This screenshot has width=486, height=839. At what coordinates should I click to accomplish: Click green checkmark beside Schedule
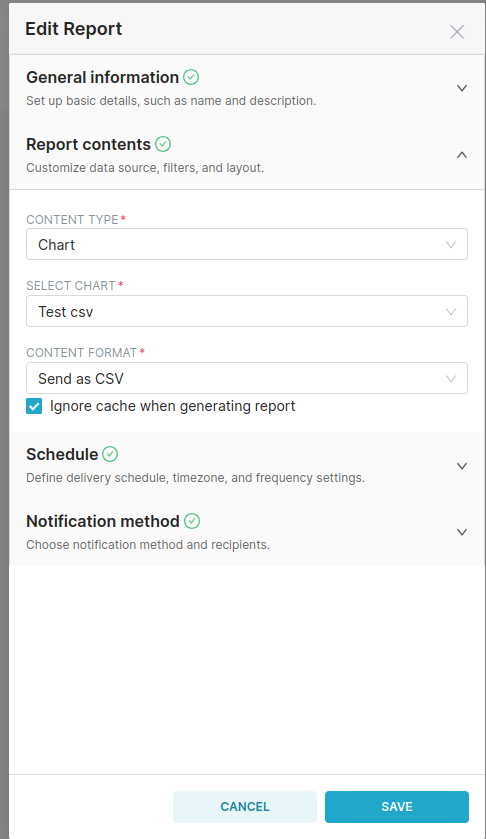point(110,454)
